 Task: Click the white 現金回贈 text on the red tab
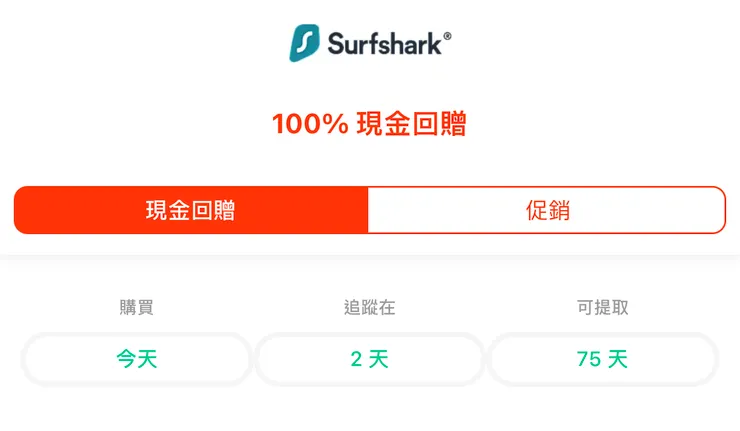click(x=191, y=210)
